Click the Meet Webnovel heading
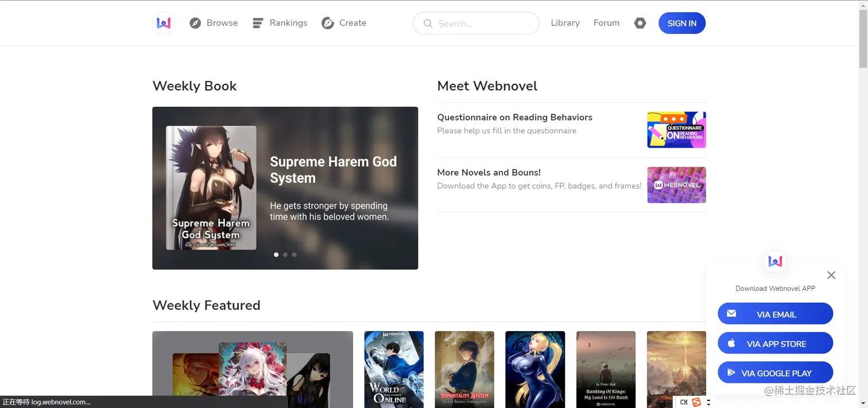This screenshot has width=868, height=408. click(x=487, y=86)
